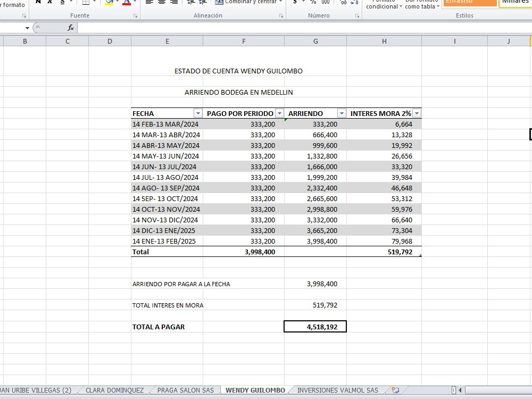The width and height of the screenshot is (532, 399).
Task: Click the tab bar split handle
Action: 454,390
